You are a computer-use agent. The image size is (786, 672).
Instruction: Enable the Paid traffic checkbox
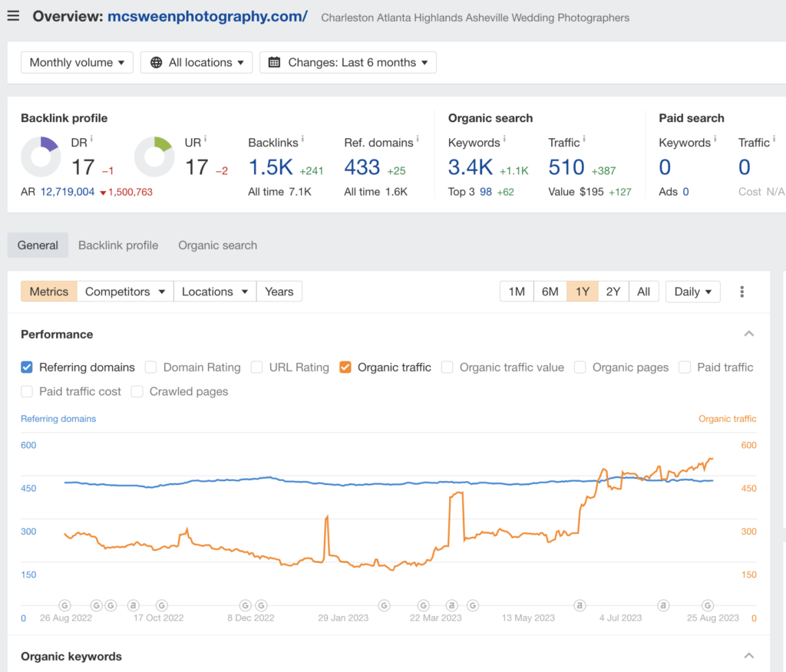coord(685,367)
